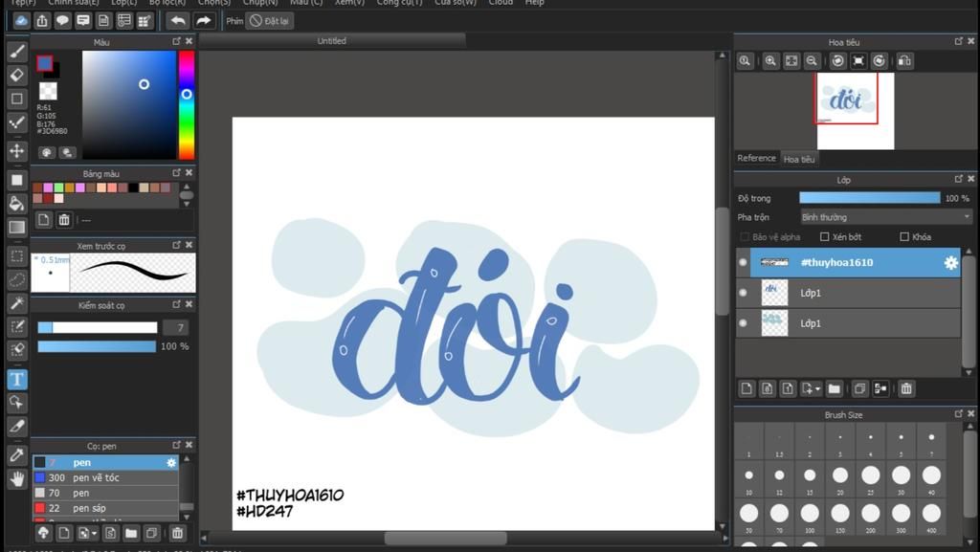
Task: Click the foreground blue color swatch
Action: coord(44,63)
